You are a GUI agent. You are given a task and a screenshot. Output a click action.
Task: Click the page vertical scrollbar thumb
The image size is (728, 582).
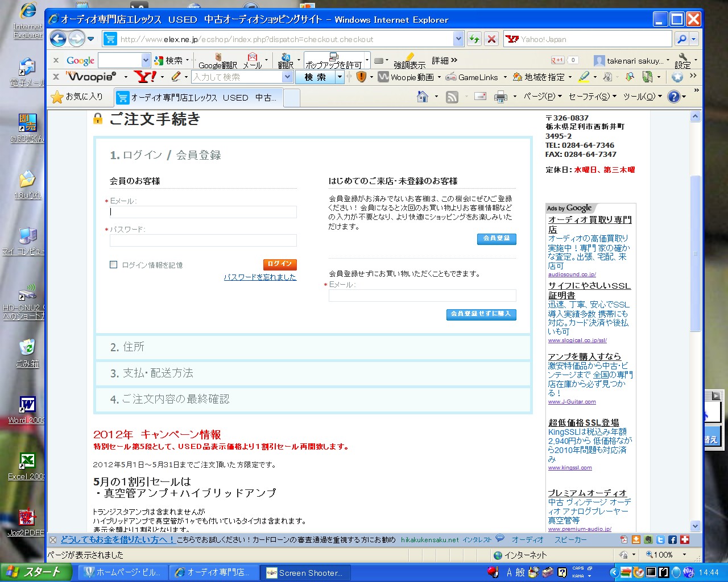tap(695, 253)
